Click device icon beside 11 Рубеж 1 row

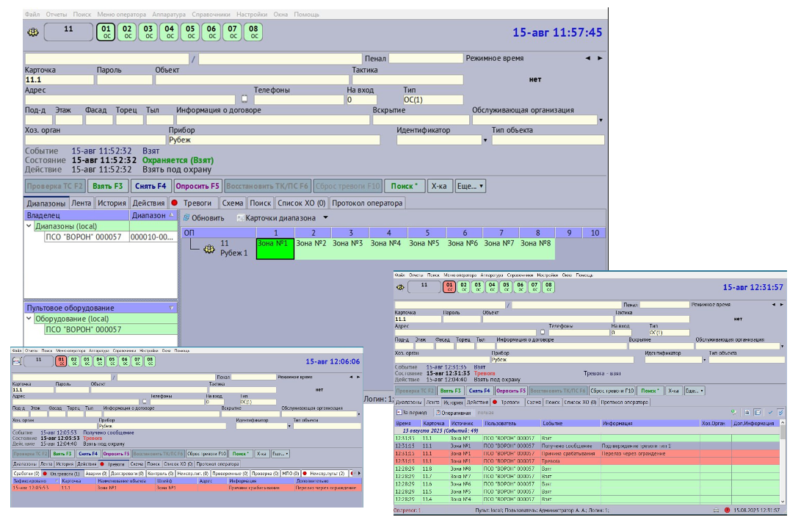point(209,248)
